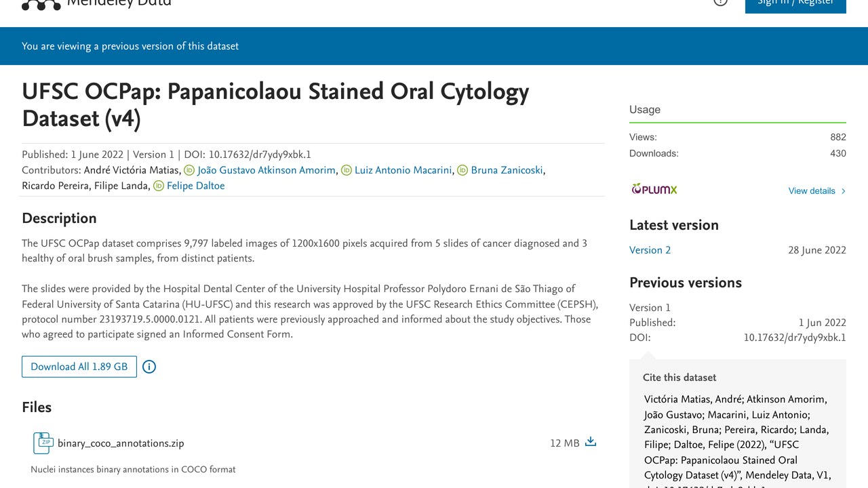
Task: Open Luiz Antonio Macarini contributor link
Action: pos(403,170)
